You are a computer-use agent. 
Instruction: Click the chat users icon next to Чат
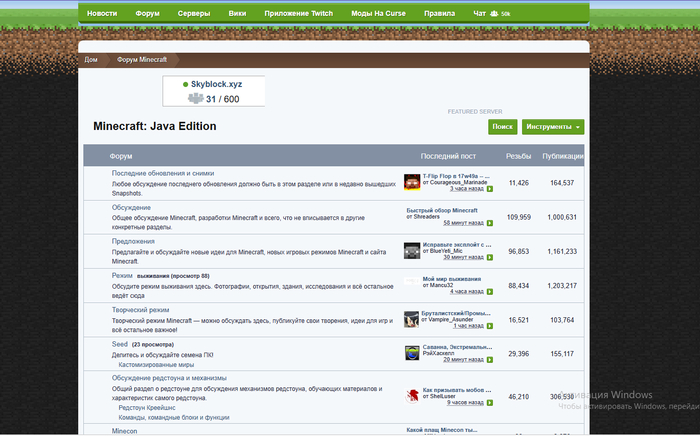click(x=494, y=14)
